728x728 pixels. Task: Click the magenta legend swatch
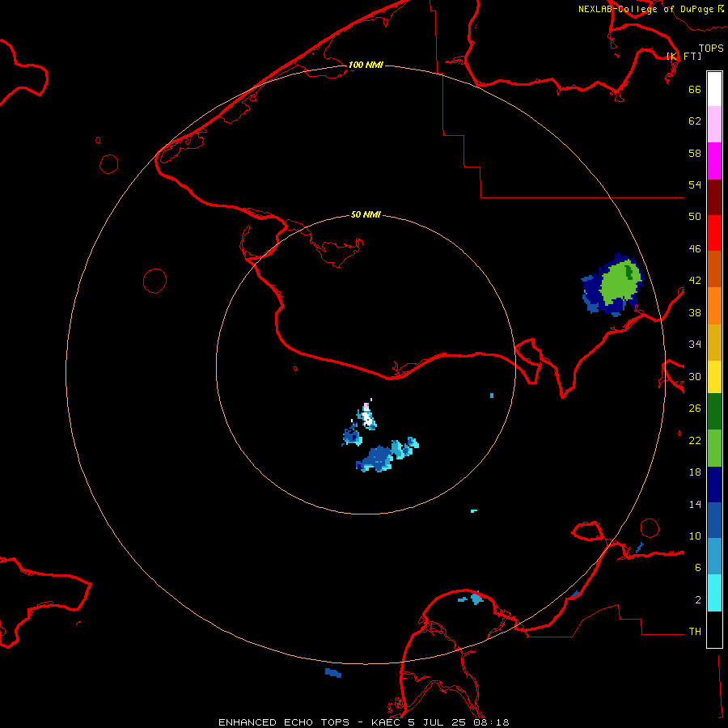tap(714, 161)
